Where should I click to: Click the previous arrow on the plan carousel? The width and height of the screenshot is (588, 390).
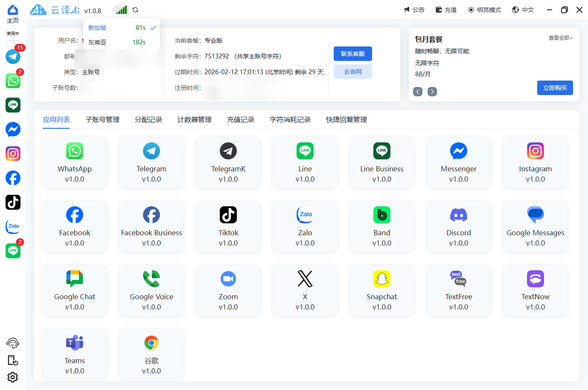417,91
